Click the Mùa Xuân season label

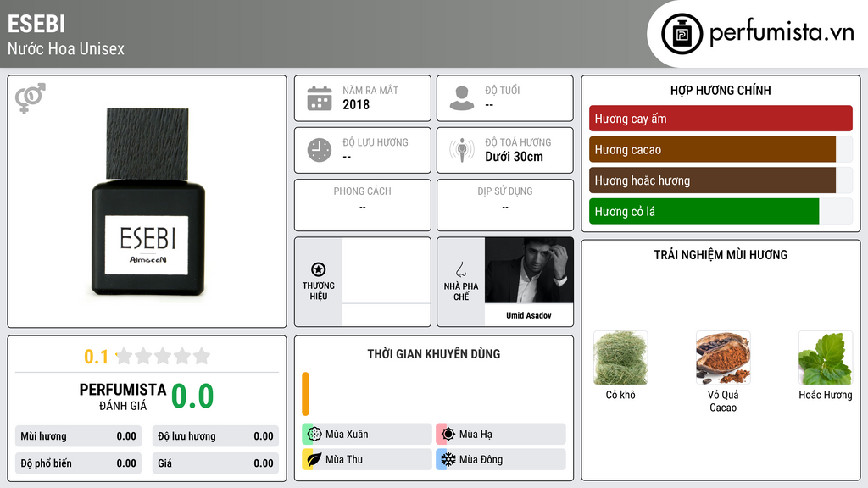point(347,435)
